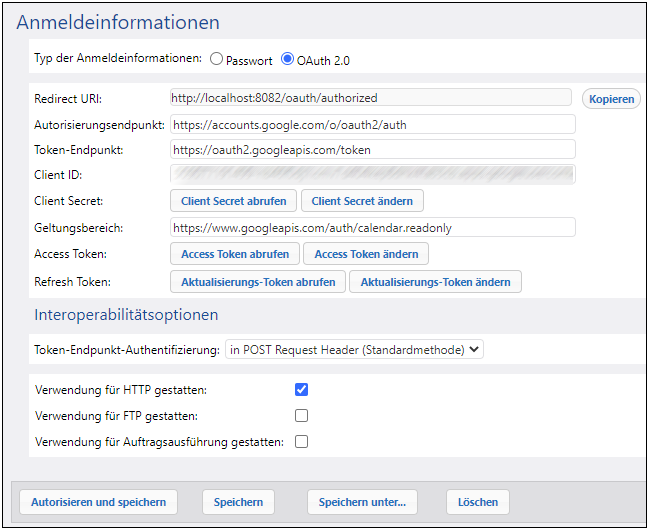Viewport: 649px width, 530px height.
Task: Check Verwendung für Auftragsausführung gestatten
Action: (301, 441)
